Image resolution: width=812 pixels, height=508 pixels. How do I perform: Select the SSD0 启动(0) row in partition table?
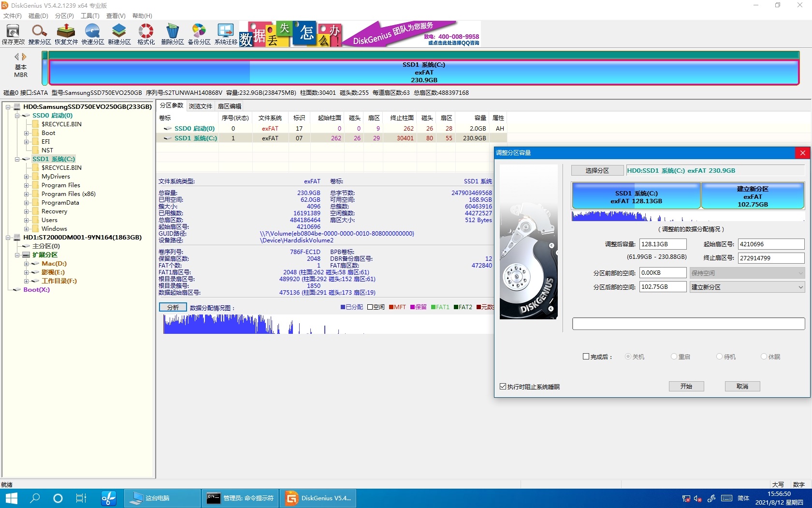pos(331,129)
